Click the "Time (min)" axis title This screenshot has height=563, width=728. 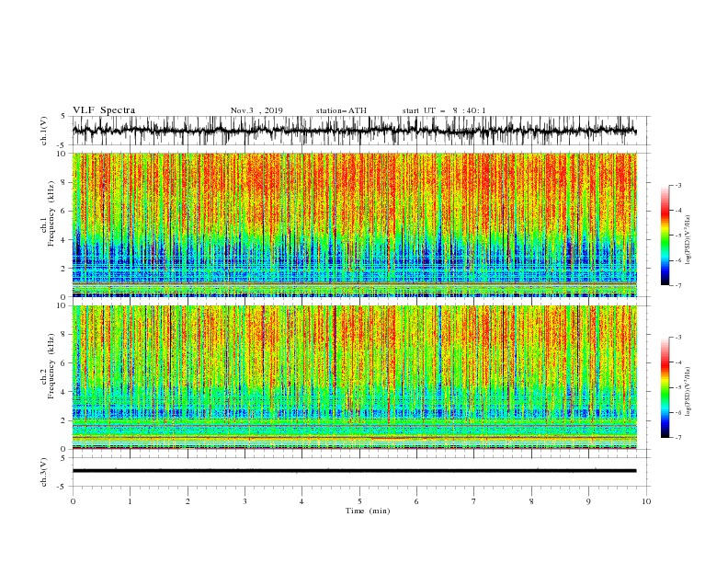[x=368, y=511]
